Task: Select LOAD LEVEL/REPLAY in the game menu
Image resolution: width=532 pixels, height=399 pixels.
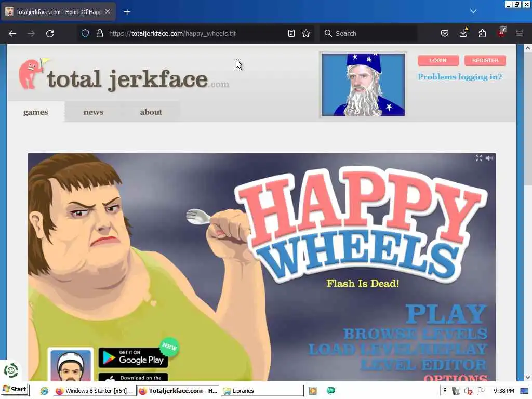Action: tap(398, 349)
